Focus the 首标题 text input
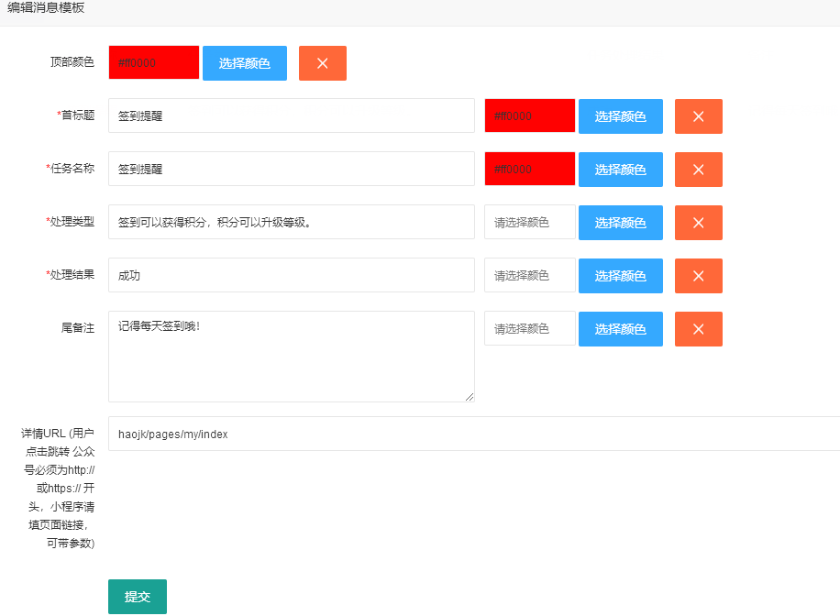Viewport: 840px width, 616px height. click(292, 116)
